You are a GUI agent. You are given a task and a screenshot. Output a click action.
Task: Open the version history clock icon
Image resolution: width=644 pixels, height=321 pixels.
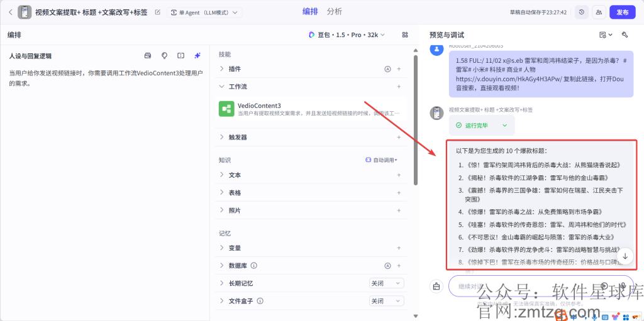pyautogui.click(x=582, y=13)
